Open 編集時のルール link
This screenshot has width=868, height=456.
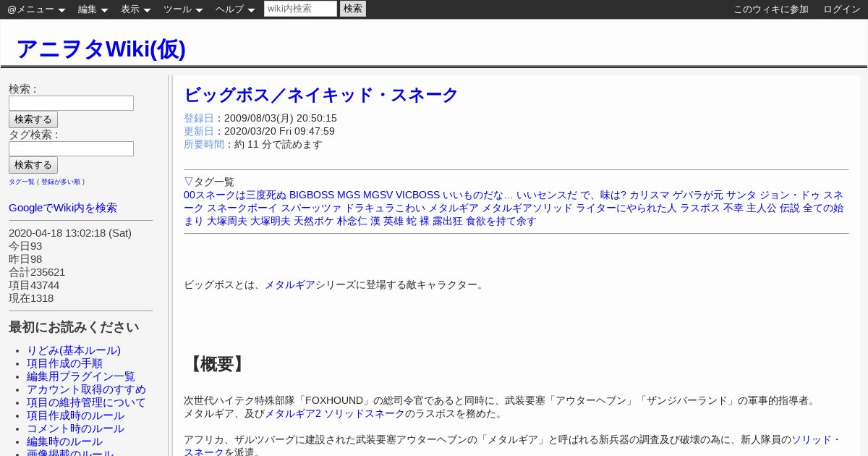[x=64, y=442]
